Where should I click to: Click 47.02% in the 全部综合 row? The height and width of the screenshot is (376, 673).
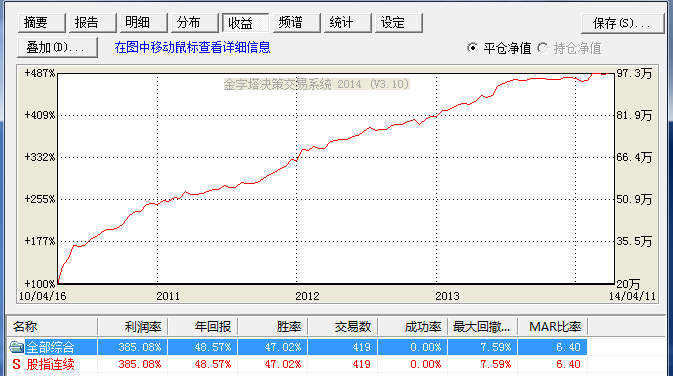tap(282, 347)
